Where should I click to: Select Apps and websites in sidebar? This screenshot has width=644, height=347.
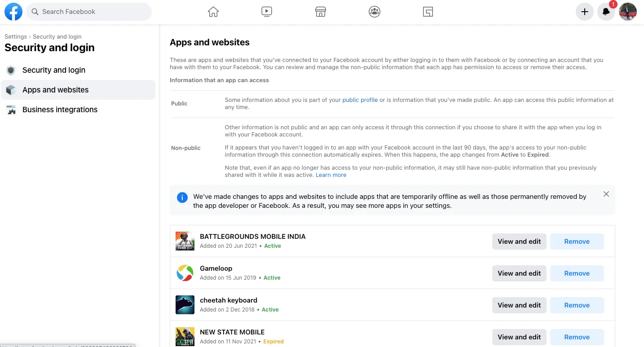pyautogui.click(x=78, y=90)
